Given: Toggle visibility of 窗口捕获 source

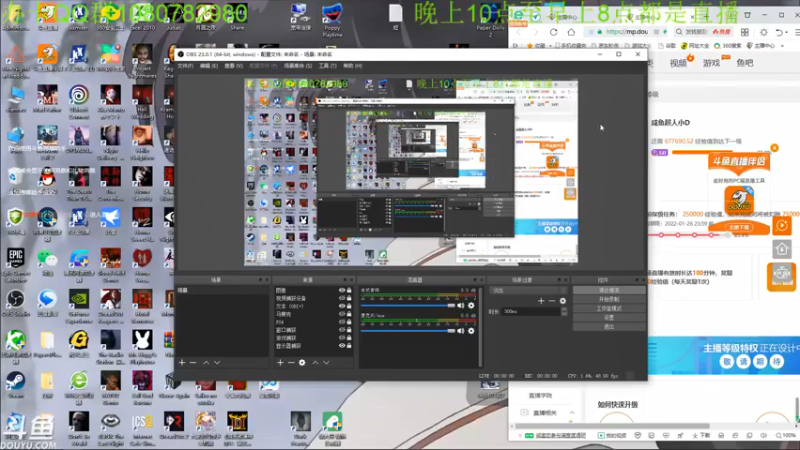Looking at the screenshot, I should tap(342, 330).
